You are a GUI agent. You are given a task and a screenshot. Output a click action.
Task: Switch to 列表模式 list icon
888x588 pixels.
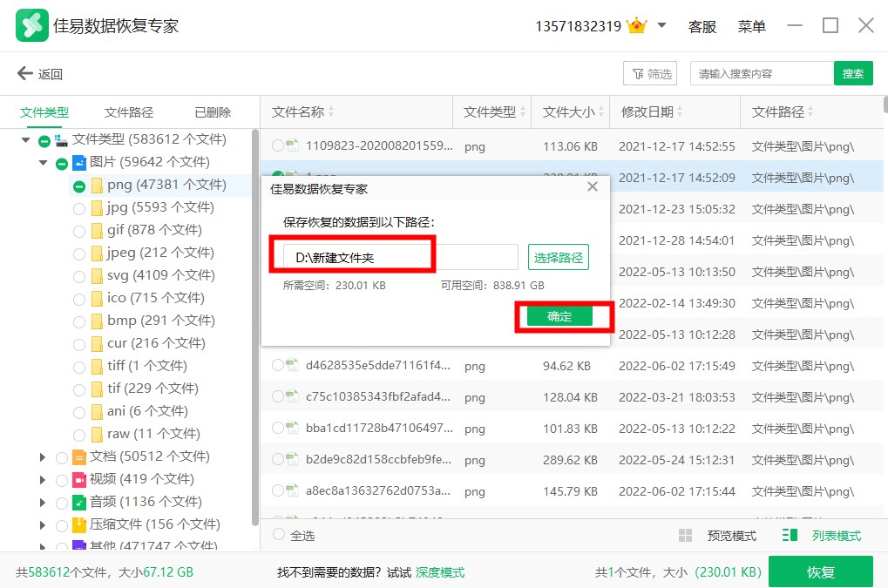tap(790, 536)
